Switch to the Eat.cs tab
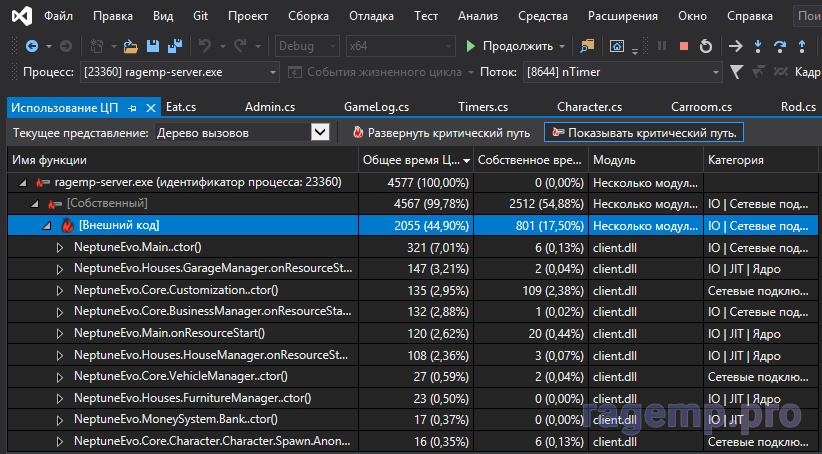 pos(181,107)
